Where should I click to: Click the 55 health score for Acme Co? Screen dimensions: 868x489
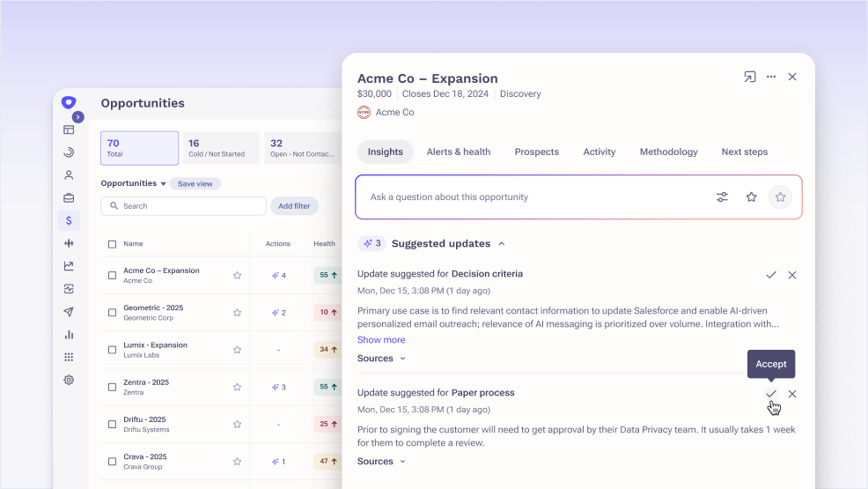click(327, 275)
